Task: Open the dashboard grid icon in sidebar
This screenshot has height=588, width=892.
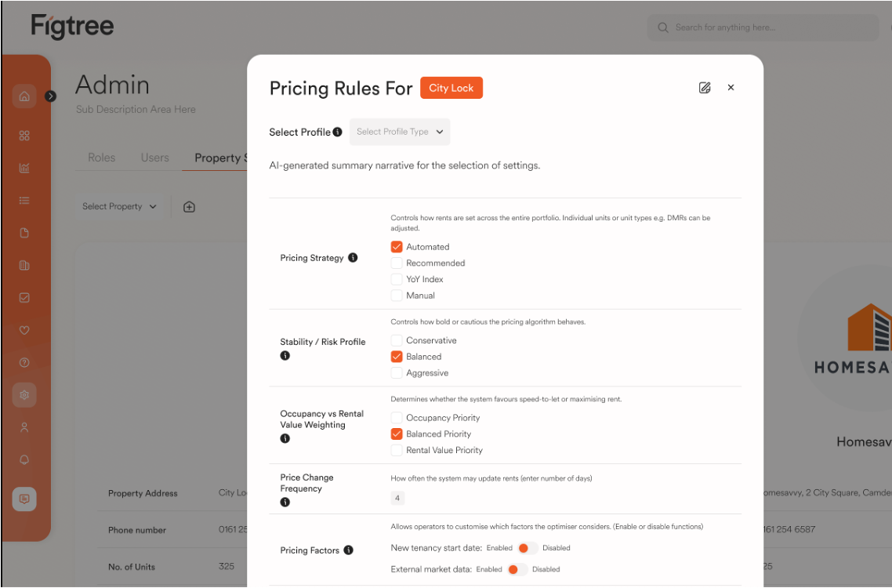Action: (24, 136)
